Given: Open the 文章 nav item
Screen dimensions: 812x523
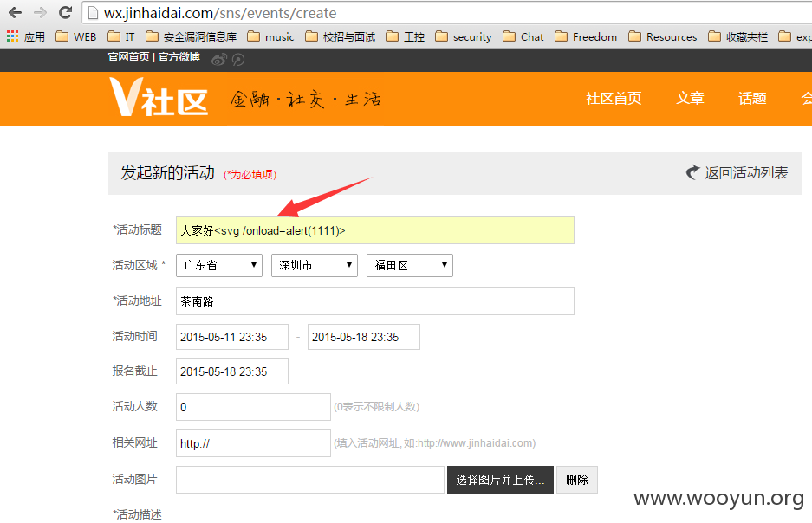Looking at the screenshot, I should tap(690, 99).
